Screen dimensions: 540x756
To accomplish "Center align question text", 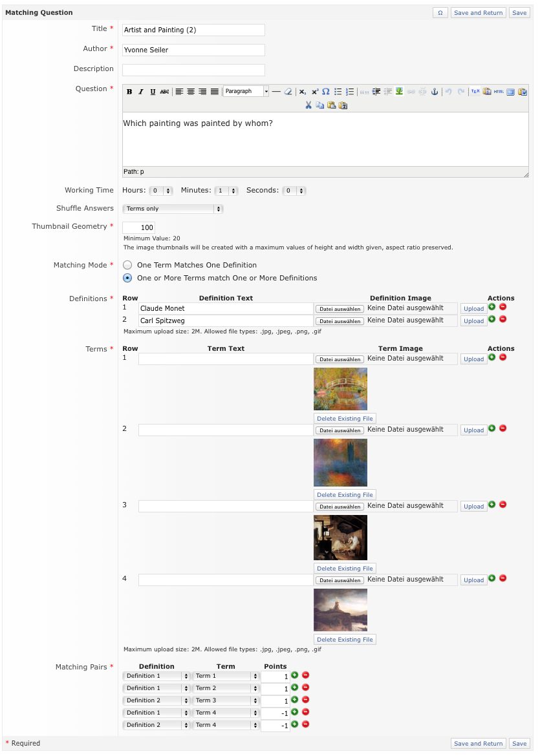I will point(191,92).
